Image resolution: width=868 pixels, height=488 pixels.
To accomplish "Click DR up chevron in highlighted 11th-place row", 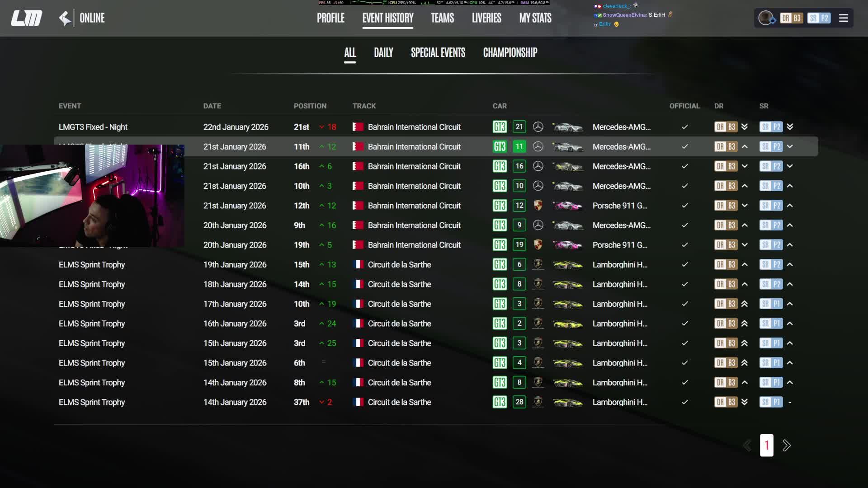I will (745, 146).
